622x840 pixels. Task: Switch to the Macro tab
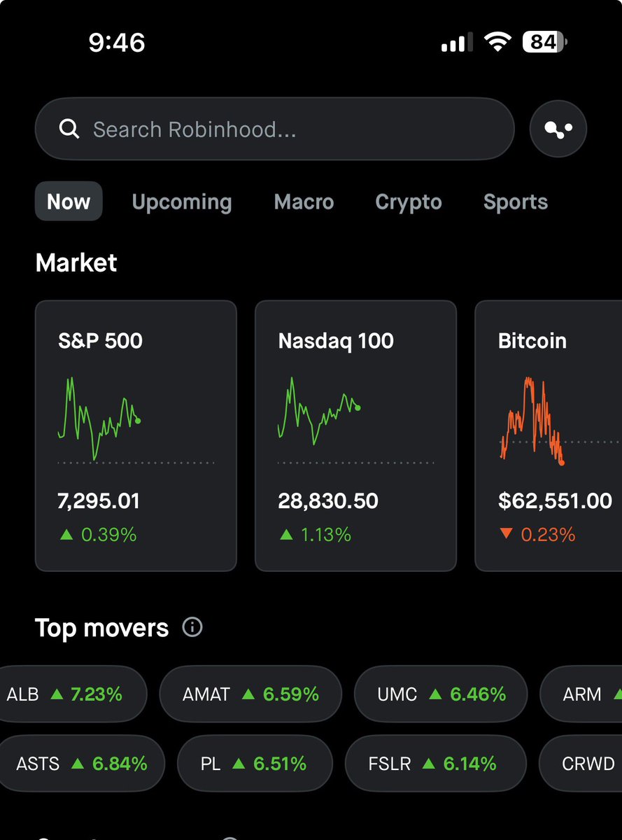tap(304, 202)
